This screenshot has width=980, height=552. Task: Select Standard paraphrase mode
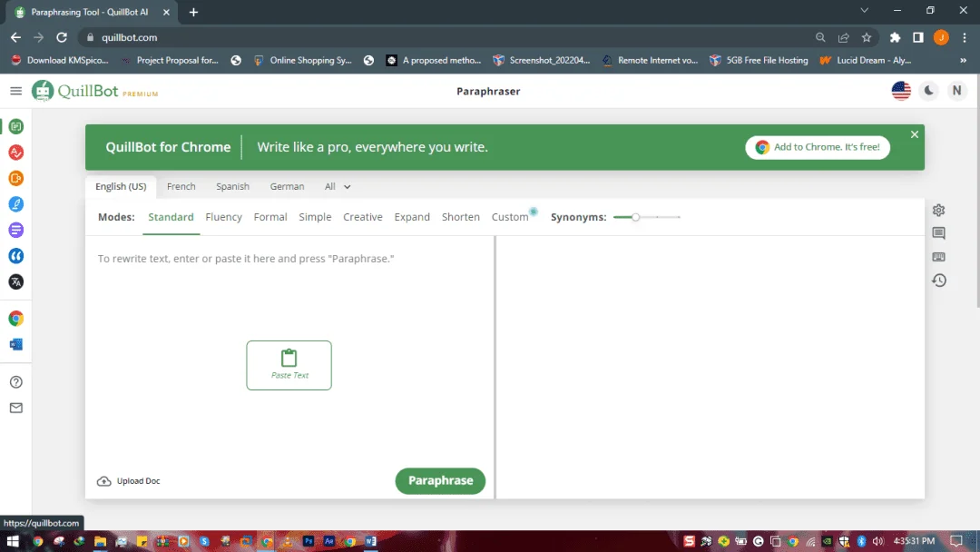(171, 217)
